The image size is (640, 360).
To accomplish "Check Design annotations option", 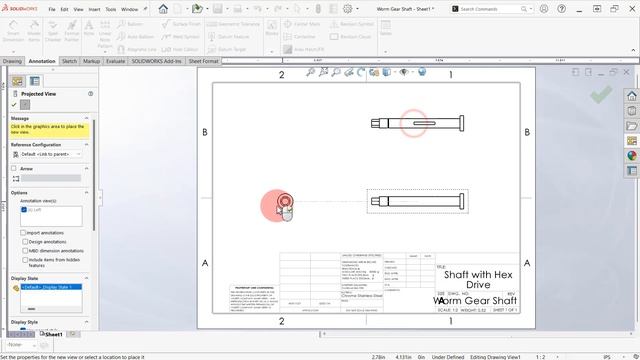I will 25,242.
